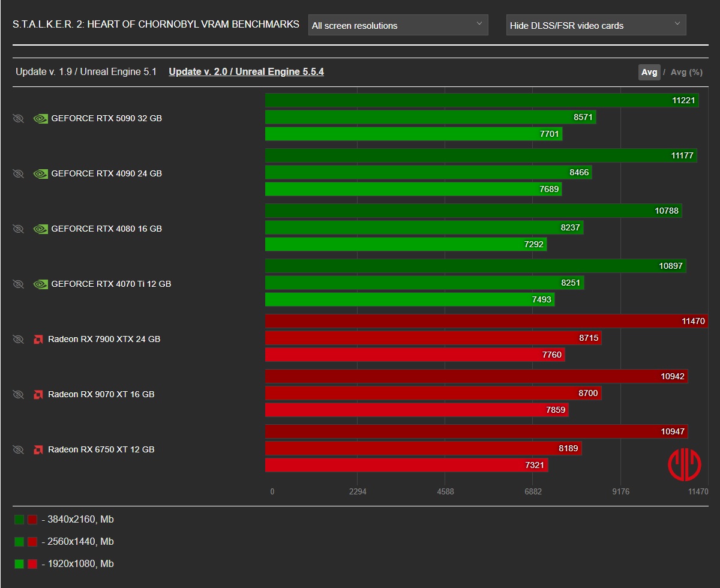Open the All screen resolutions dropdown
720x588 pixels.
(x=398, y=25)
